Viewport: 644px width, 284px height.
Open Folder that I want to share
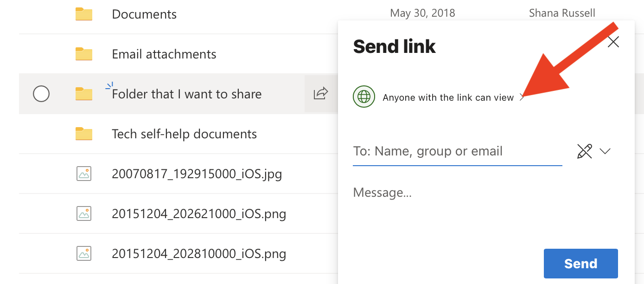[187, 94]
